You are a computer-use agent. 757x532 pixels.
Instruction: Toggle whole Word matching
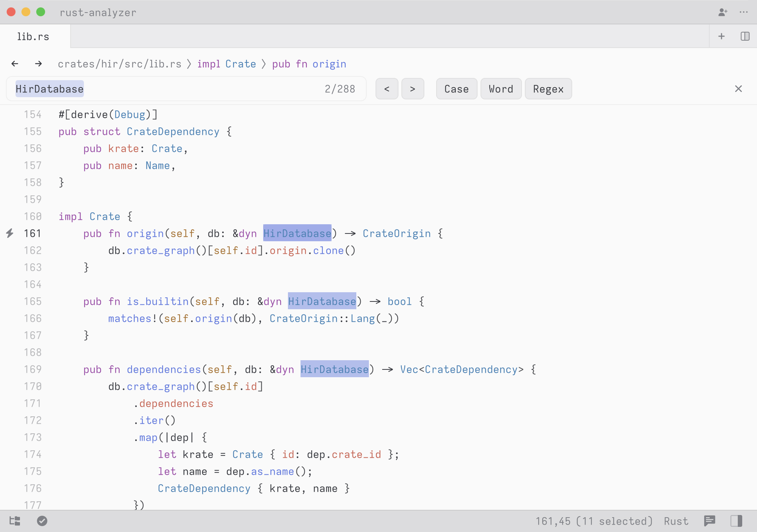point(501,89)
